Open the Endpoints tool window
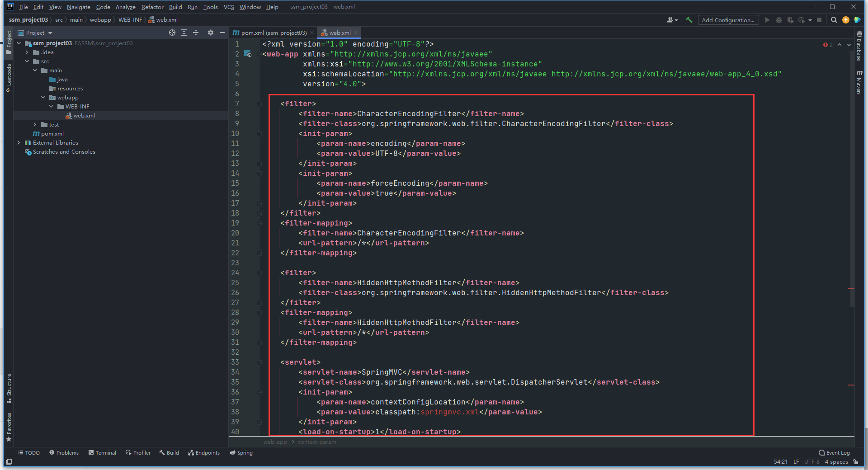The height and width of the screenshot is (470, 868). tap(204, 453)
